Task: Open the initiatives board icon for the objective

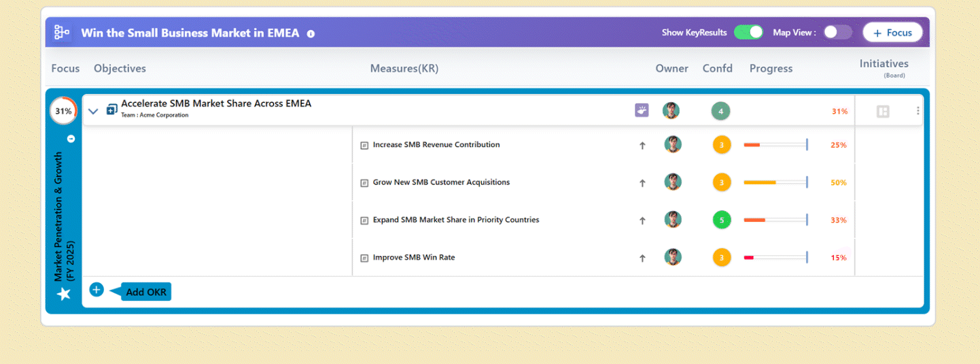Action: point(883,111)
